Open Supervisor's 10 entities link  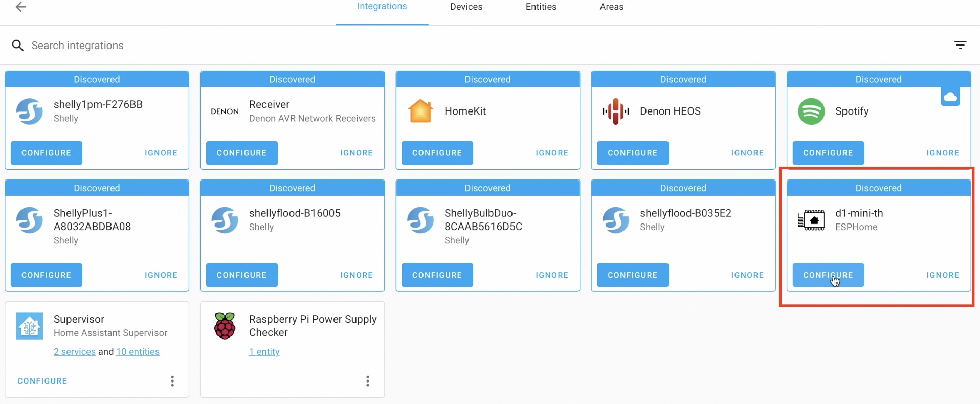tap(138, 352)
